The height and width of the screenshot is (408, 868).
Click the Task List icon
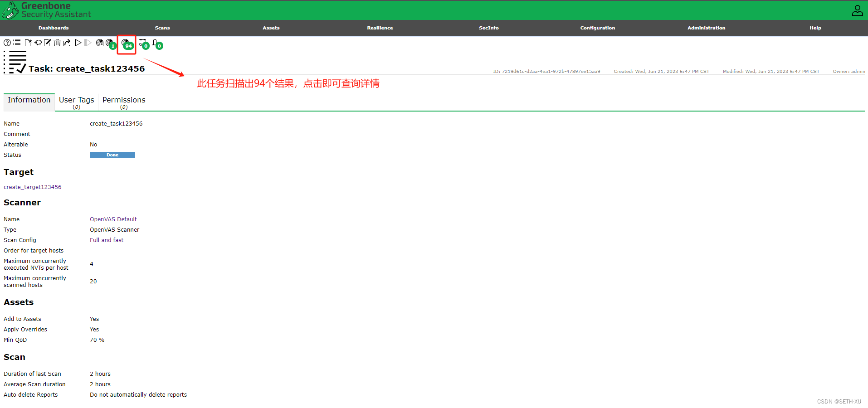click(x=17, y=43)
